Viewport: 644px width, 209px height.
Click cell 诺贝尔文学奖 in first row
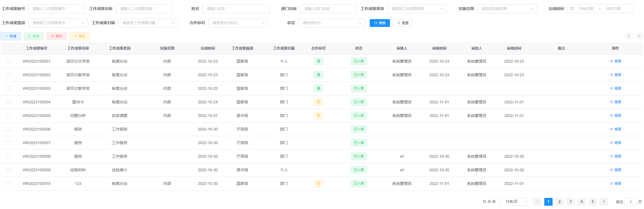click(x=78, y=61)
